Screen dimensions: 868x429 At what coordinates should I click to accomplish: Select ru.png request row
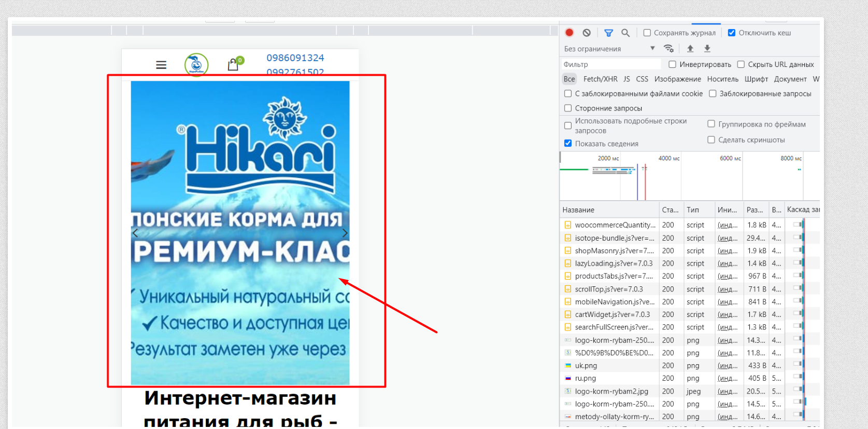pyautogui.click(x=689, y=378)
